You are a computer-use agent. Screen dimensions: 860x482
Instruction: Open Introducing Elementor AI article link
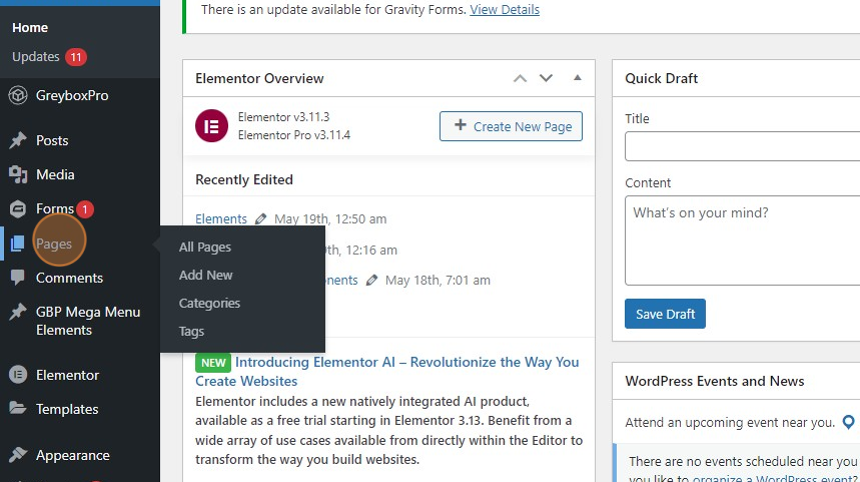click(387, 371)
